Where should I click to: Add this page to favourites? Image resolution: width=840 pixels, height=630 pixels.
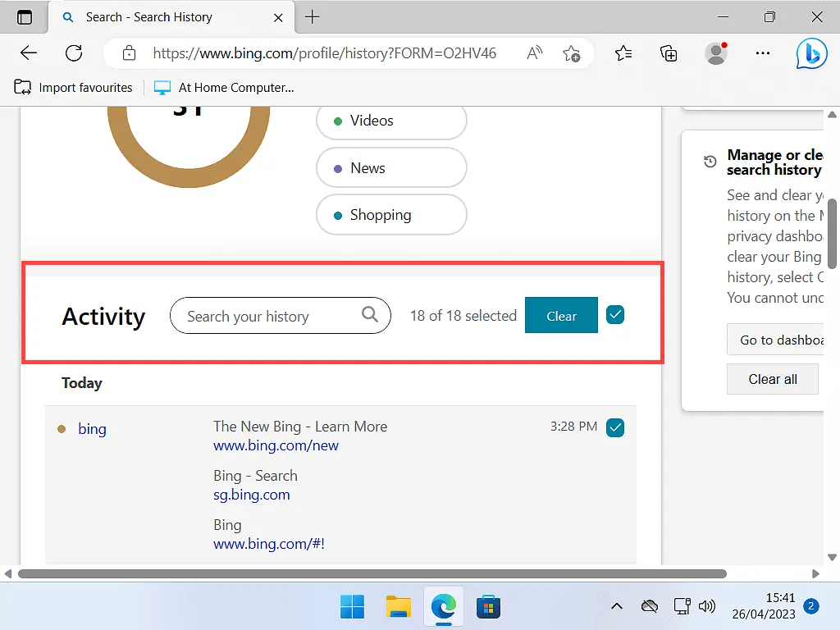point(572,52)
